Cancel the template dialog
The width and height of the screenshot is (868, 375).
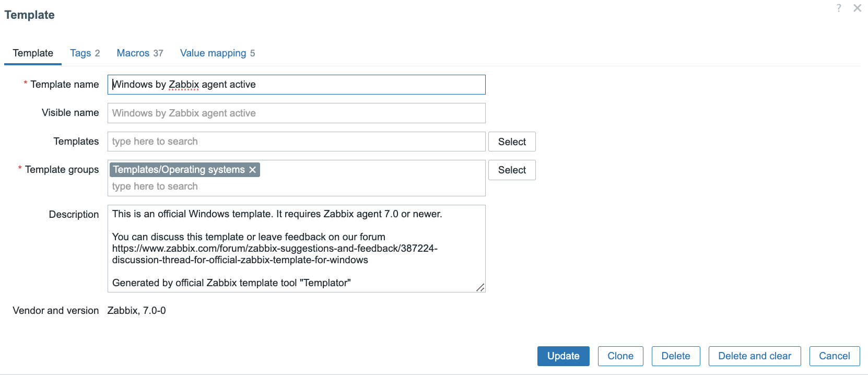(x=835, y=356)
